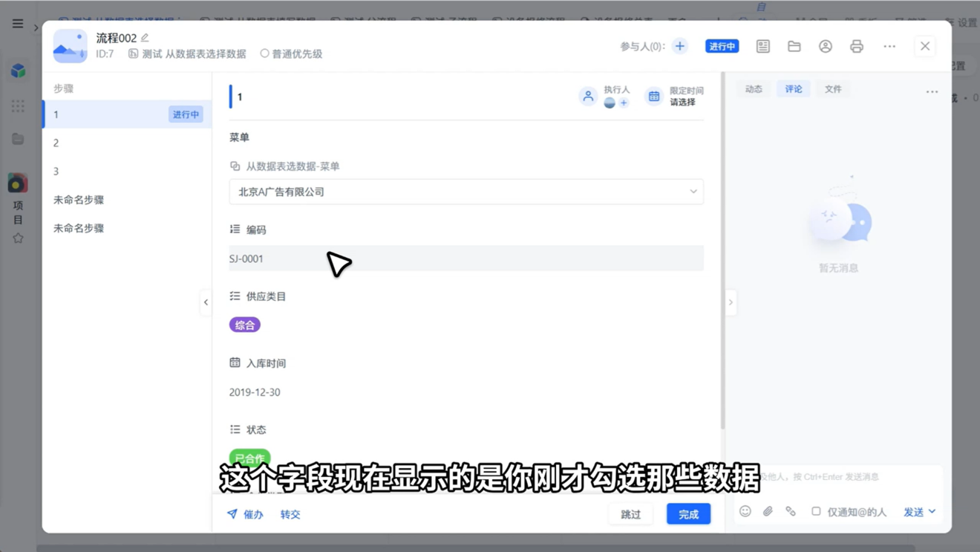Click the SJ-0001 code field

466,259
